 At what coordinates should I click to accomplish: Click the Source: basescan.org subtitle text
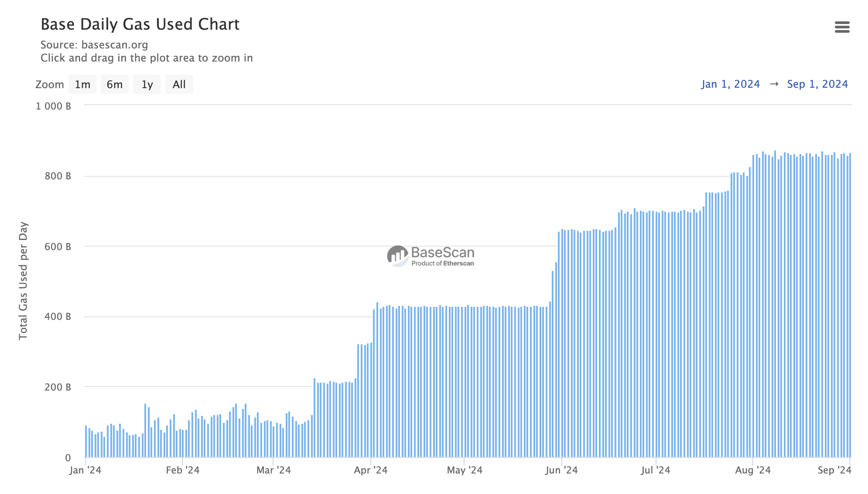pyautogui.click(x=94, y=45)
